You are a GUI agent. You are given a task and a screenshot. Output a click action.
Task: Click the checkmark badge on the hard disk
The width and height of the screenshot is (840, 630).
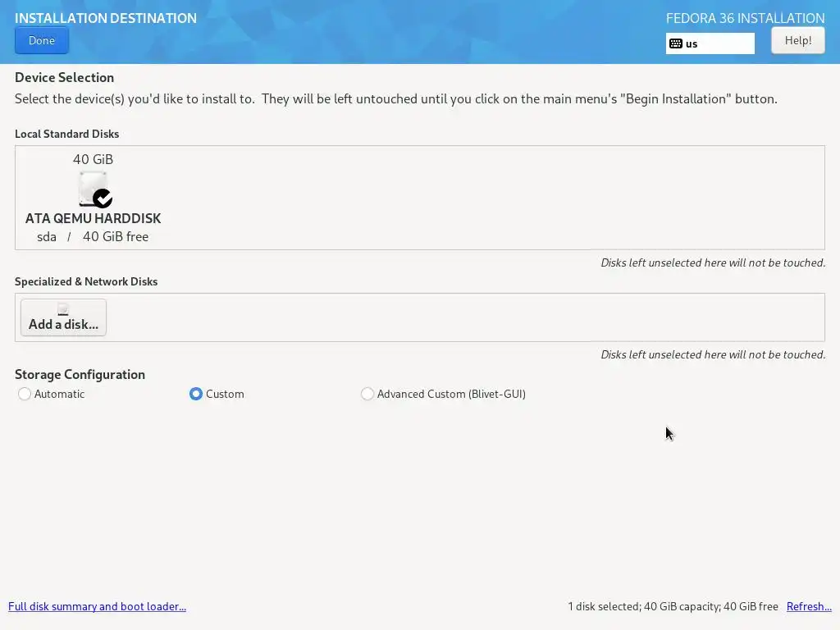pos(103,199)
